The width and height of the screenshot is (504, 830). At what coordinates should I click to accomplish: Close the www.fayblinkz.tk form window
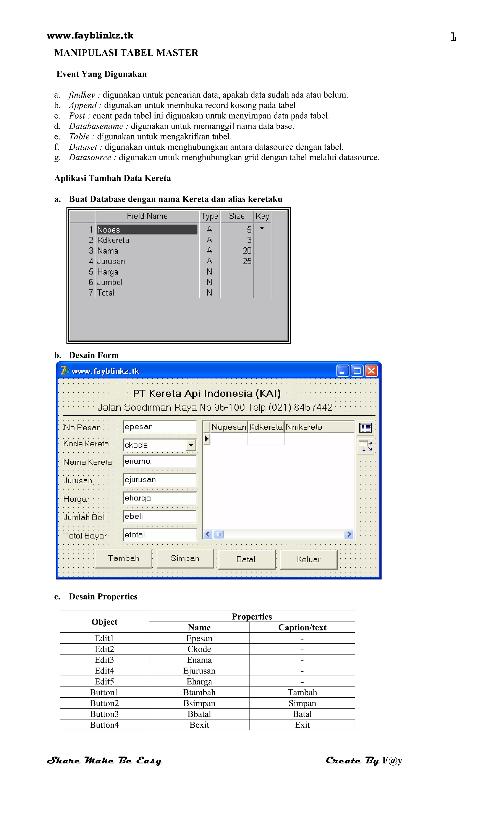pyautogui.click(x=371, y=371)
